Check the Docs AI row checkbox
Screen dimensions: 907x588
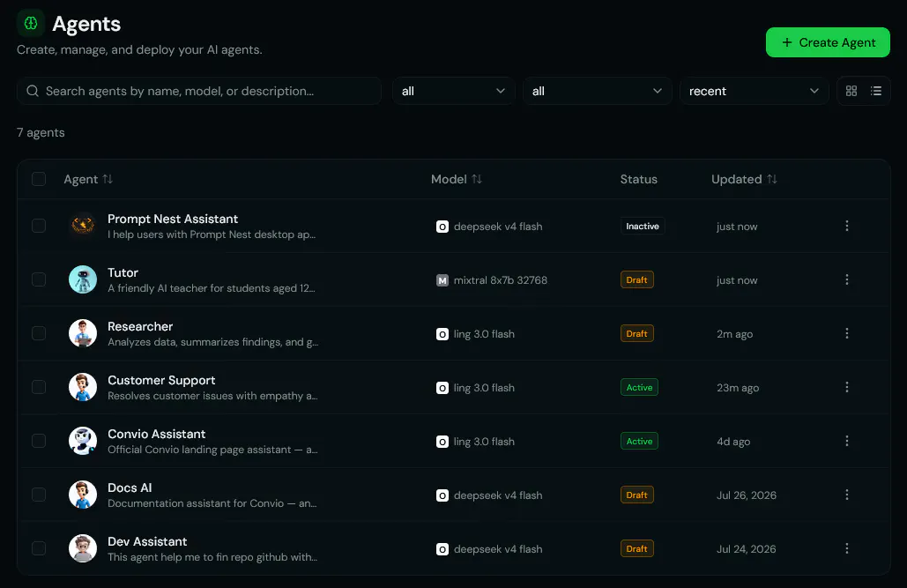(x=39, y=495)
